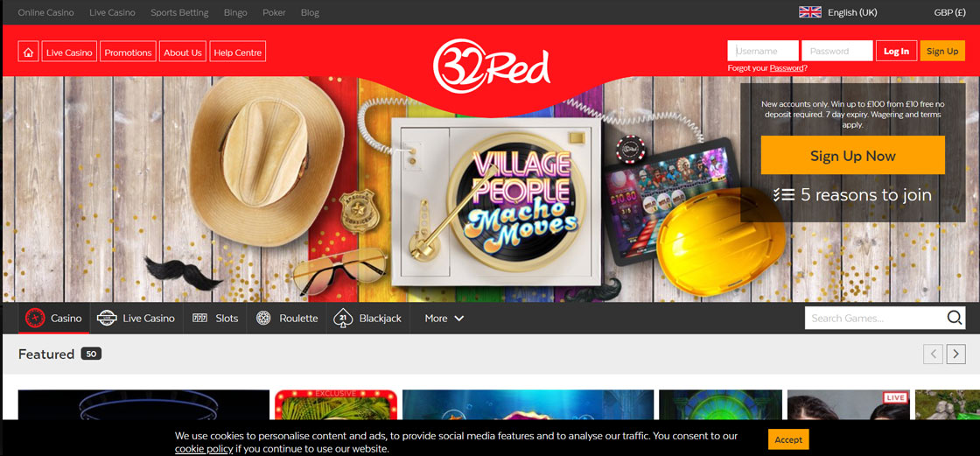Viewport: 980px width, 456px height.
Task: Click the 32Red logo
Action: [491, 66]
